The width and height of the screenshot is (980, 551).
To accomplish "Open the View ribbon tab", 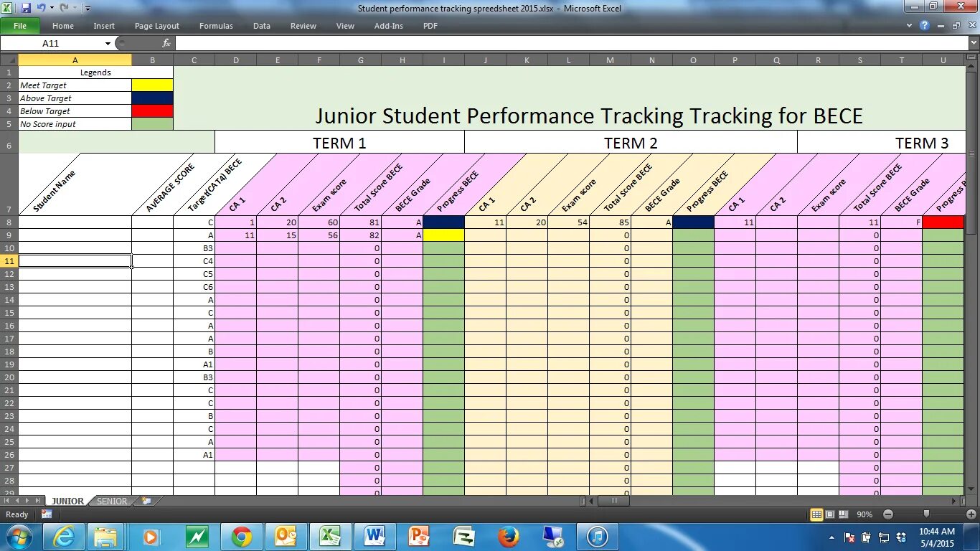I will point(345,26).
